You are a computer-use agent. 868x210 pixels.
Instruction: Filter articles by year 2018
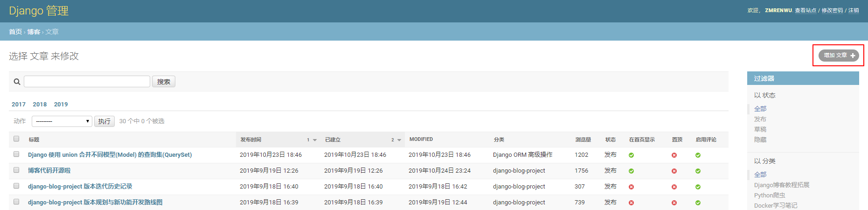[40, 105]
